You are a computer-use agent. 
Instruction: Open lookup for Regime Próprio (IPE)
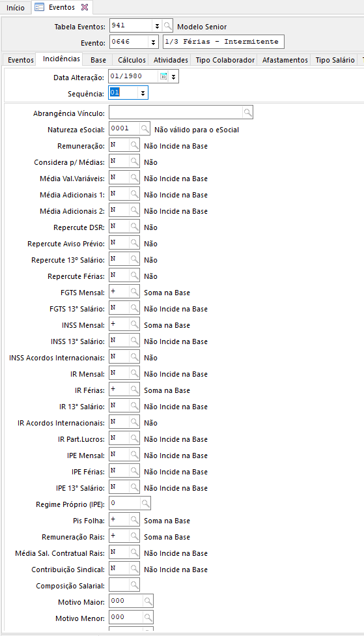(145, 504)
